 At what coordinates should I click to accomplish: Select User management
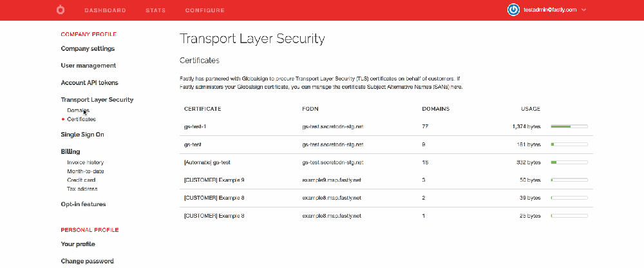88,66
